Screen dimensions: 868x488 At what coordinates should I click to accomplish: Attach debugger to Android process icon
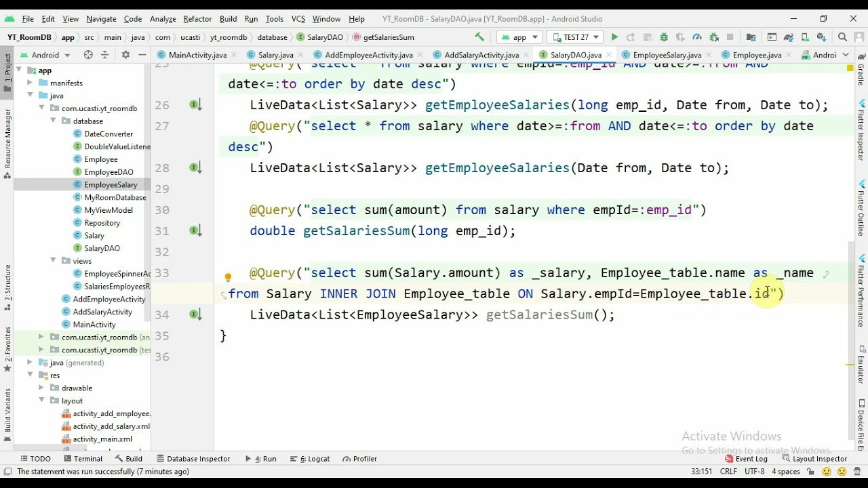click(714, 37)
